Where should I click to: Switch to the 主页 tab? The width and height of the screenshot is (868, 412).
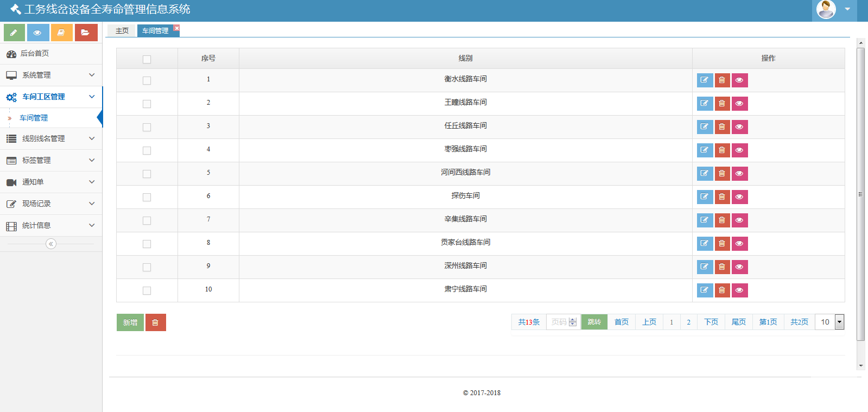(122, 31)
